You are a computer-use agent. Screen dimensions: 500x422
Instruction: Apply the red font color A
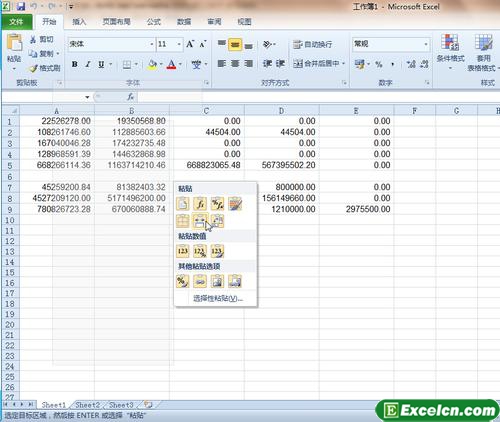[172, 64]
